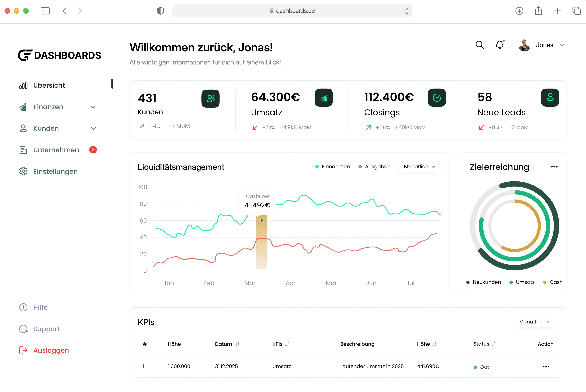Open the search magnifier icon
This screenshot has width=586, height=392.
point(479,45)
